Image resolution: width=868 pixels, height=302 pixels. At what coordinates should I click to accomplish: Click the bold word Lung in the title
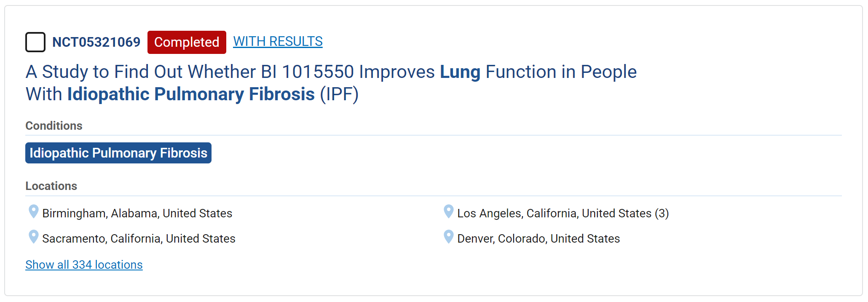460,72
